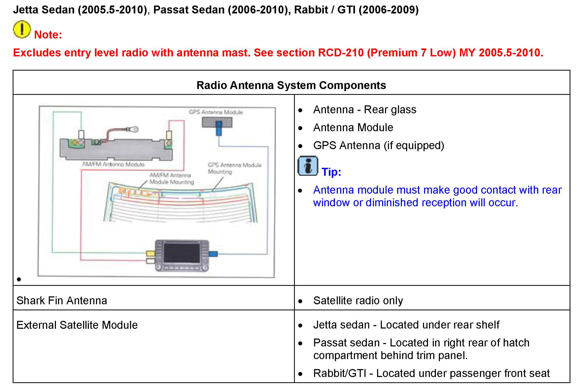This screenshot has width=577, height=392.
Task: Click the GPS Antenna (if equipped) text
Action: click(x=378, y=145)
